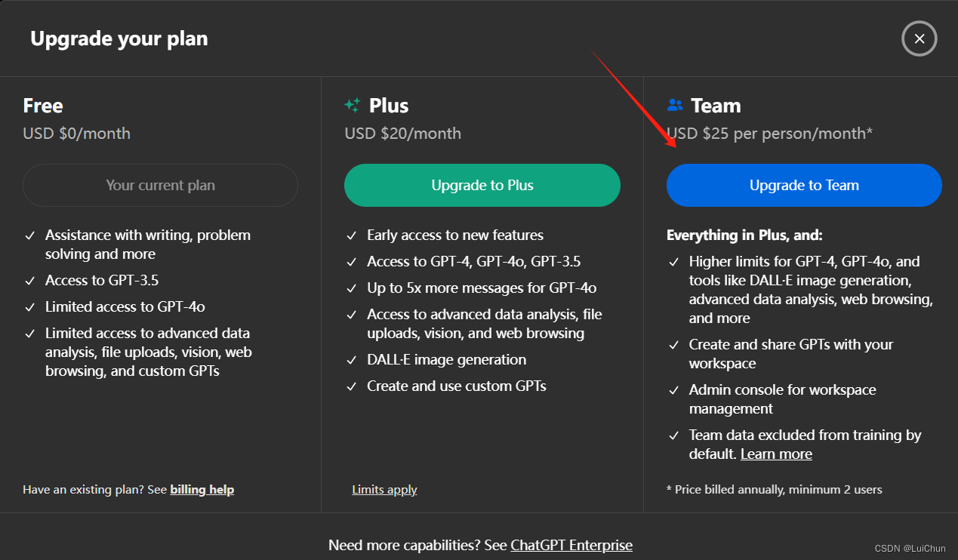Screen dimensions: 958x560
Task: Click the Free plan title
Action: click(43, 105)
